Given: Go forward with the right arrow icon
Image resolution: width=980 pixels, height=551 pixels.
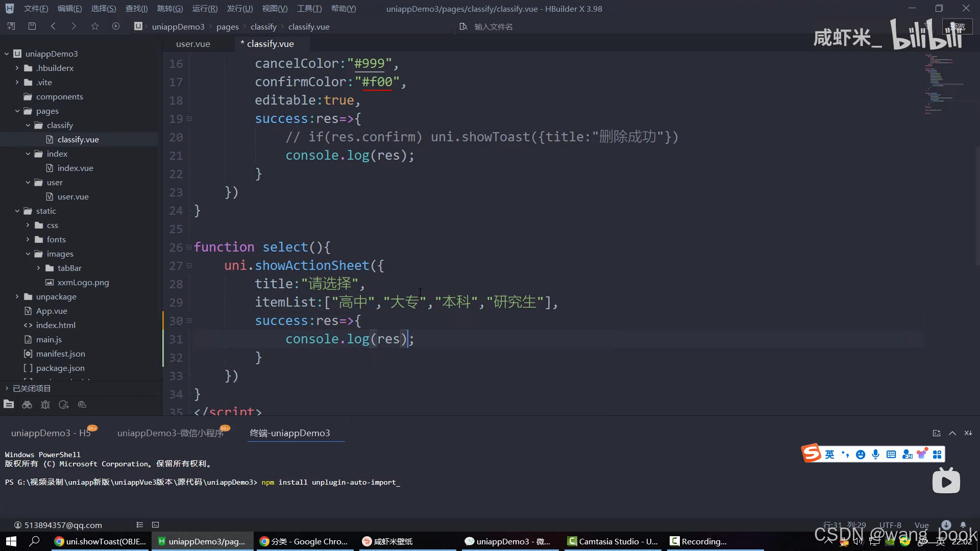Looking at the screenshot, I should (x=73, y=26).
